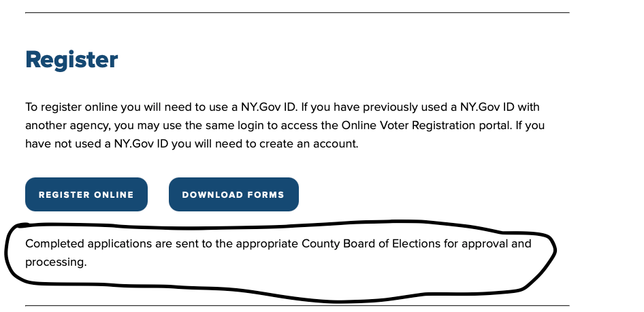
Task: Click the Register Online button
Action: [x=86, y=194]
